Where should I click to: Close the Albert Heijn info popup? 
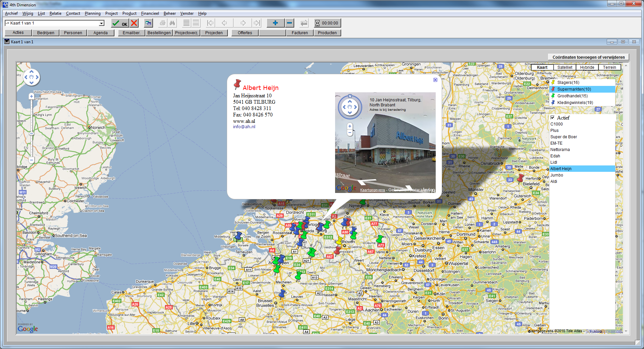[435, 80]
